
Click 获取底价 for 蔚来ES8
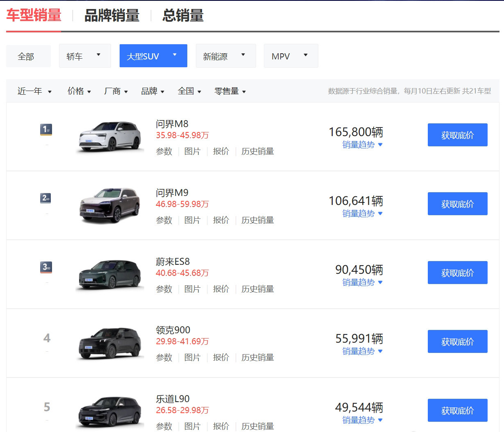[x=458, y=273]
